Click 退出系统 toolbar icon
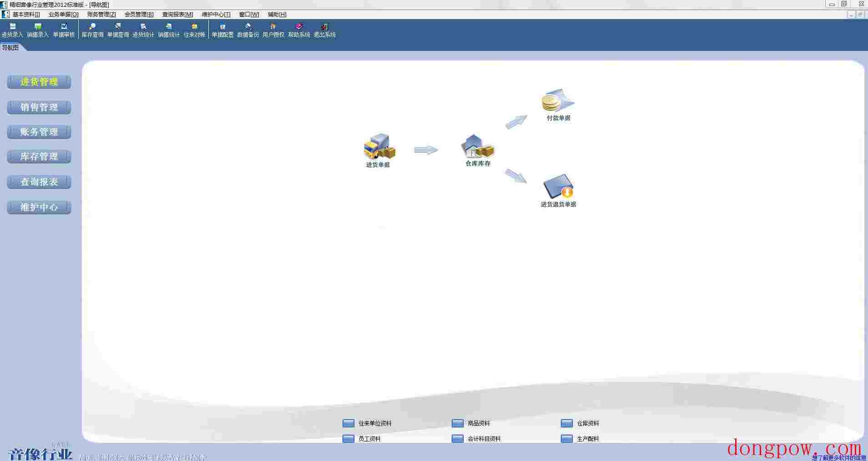Image resolution: width=868 pixels, height=461 pixels. (324, 30)
